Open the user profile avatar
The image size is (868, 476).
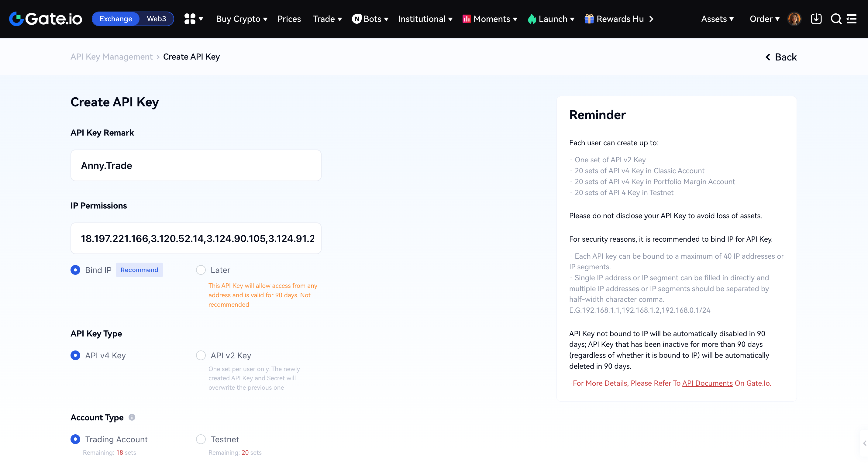click(794, 19)
